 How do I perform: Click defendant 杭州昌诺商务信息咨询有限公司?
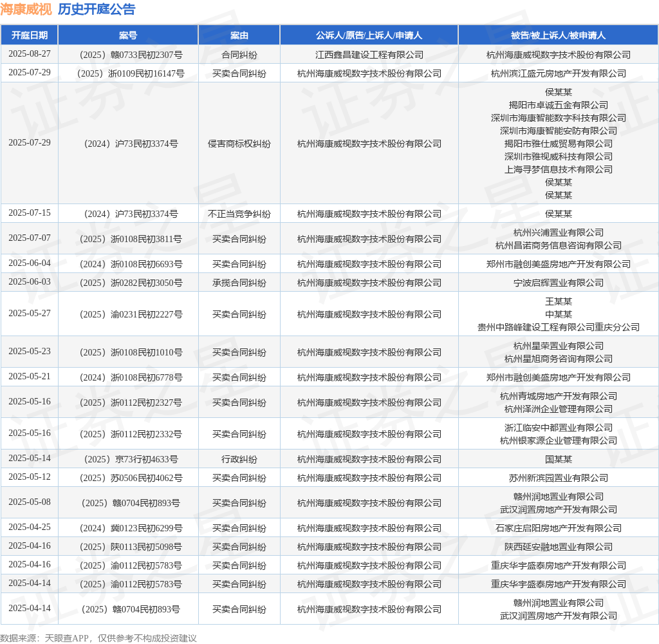558,245
